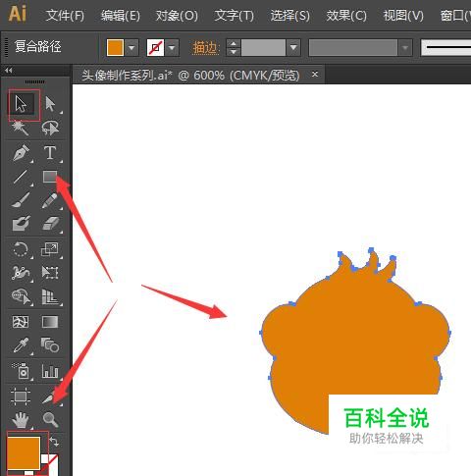Open the 效果(C) menu
The height and width of the screenshot is (476, 471).
(x=346, y=16)
